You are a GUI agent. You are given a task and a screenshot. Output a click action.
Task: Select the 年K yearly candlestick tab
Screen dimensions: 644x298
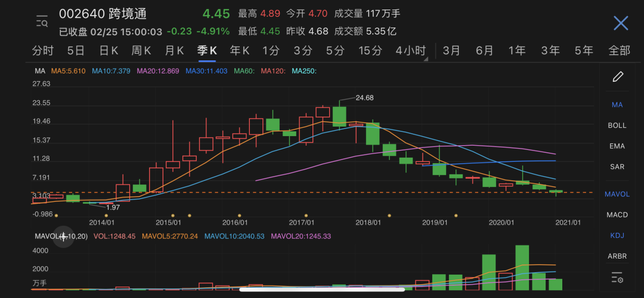pos(239,51)
